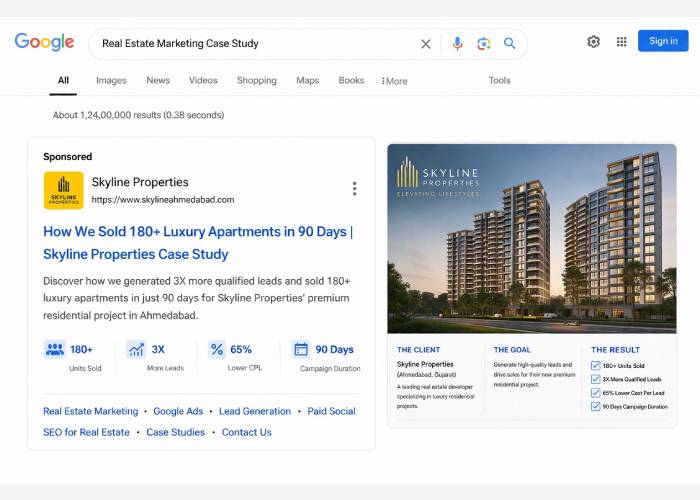Click the Skyline Properties advertiser name

click(x=140, y=182)
